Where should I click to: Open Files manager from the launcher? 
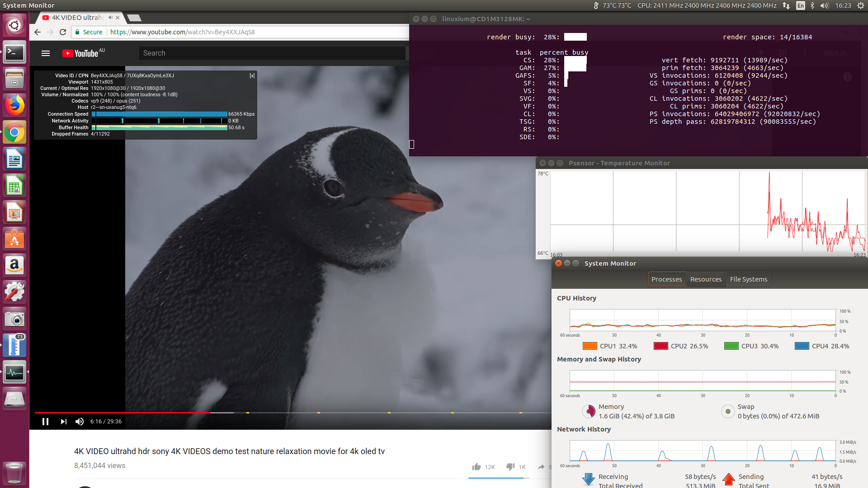14,79
